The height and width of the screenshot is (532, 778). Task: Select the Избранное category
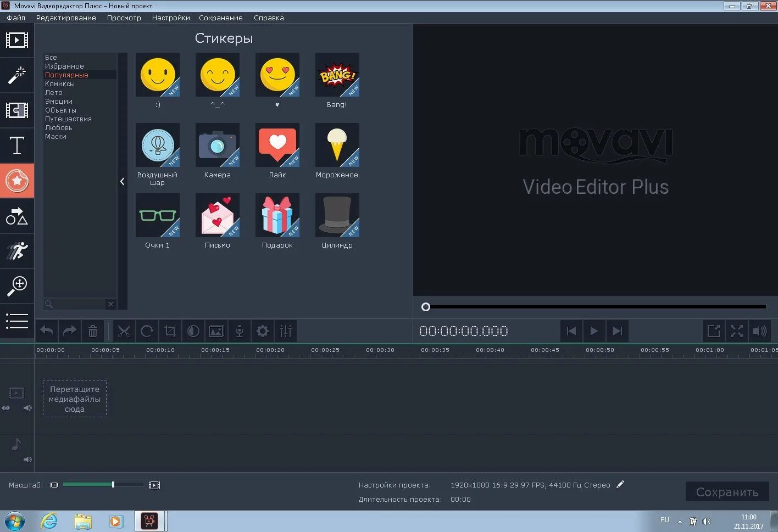[x=64, y=66]
